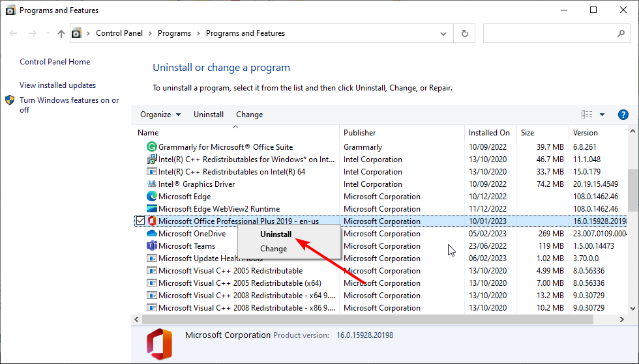Click the scroll up arrow of list

point(633,131)
